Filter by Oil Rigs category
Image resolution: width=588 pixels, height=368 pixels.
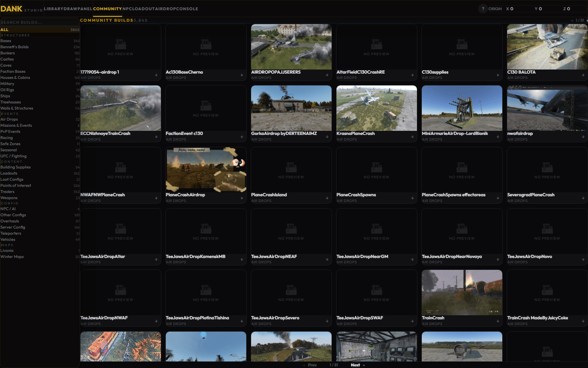click(x=40, y=90)
